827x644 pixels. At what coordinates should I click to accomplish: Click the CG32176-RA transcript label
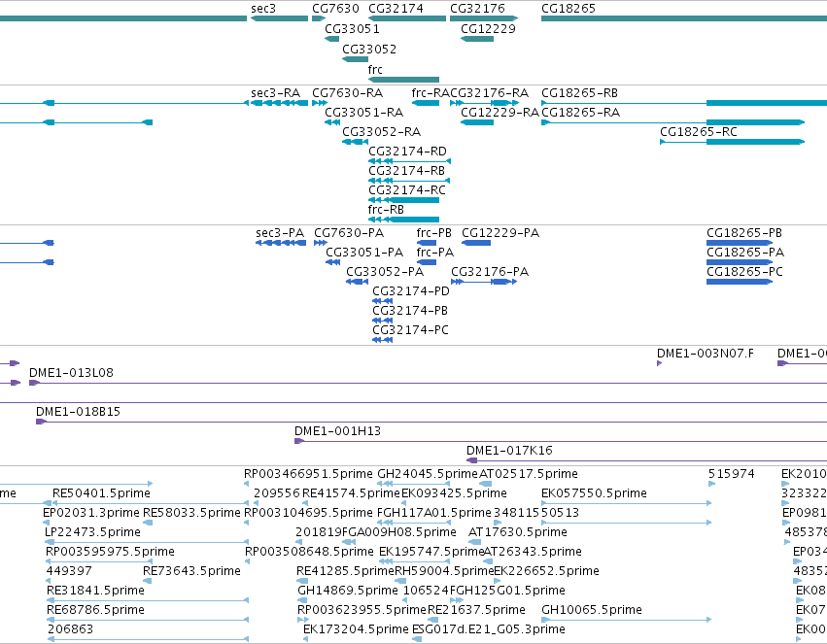[x=490, y=93]
